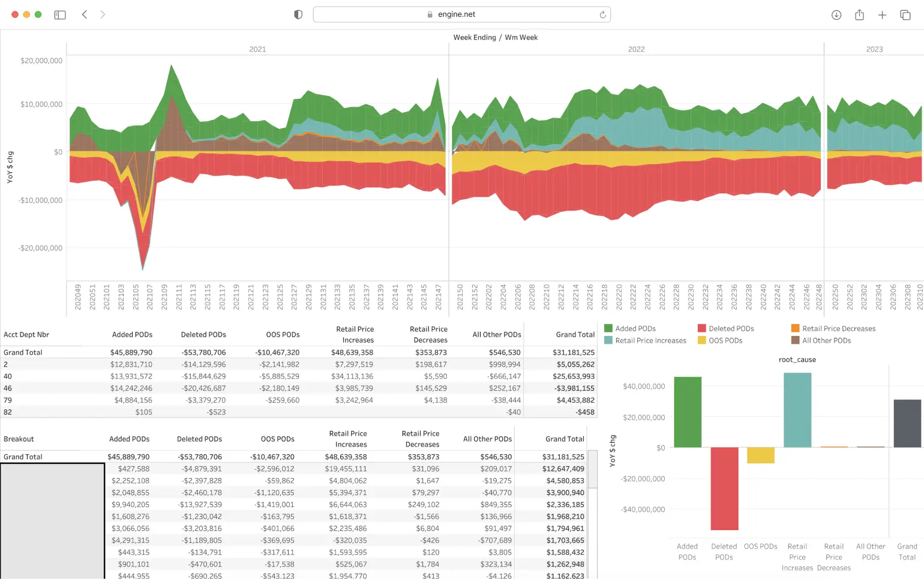Select the red Deleted PODs bar in root_cause chart
The image size is (924, 579).
[724, 489]
